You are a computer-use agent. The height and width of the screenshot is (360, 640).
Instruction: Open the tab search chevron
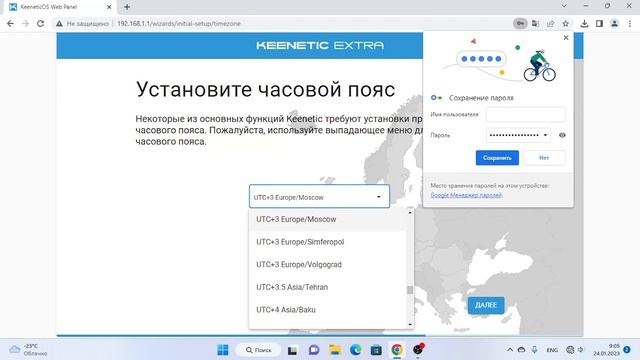pos(564,6)
